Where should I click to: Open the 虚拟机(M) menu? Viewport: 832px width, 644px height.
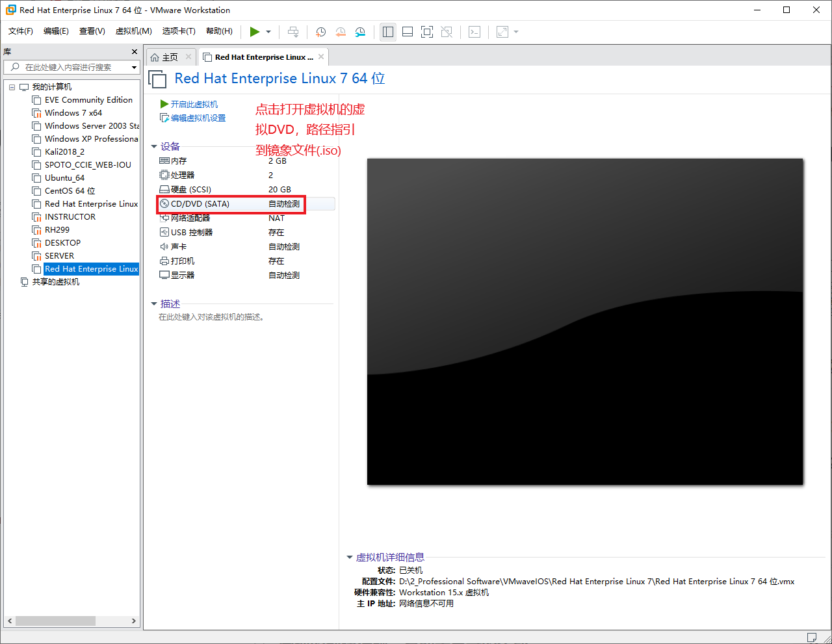coord(133,31)
